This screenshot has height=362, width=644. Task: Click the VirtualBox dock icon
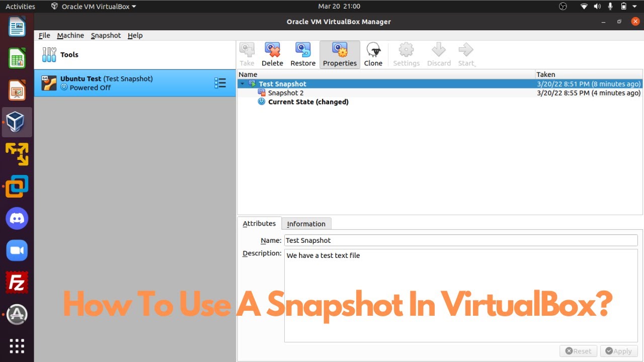pos(17,122)
